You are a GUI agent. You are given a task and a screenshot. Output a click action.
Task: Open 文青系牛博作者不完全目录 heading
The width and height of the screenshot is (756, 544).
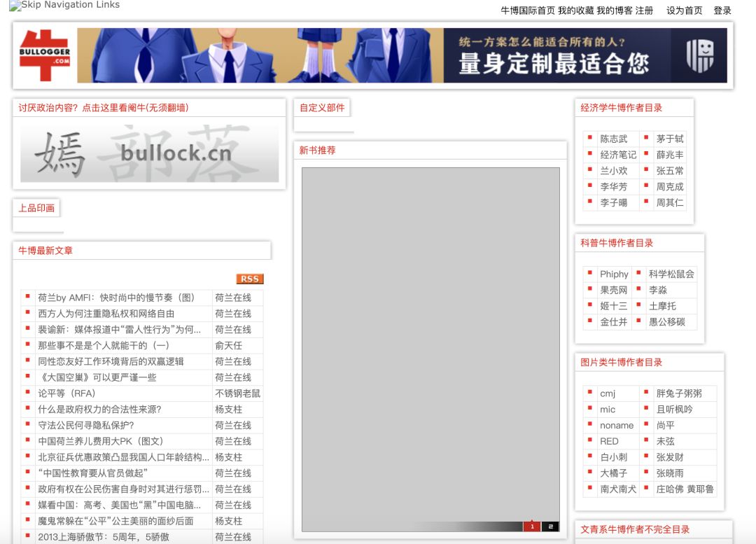pos(634,529)
